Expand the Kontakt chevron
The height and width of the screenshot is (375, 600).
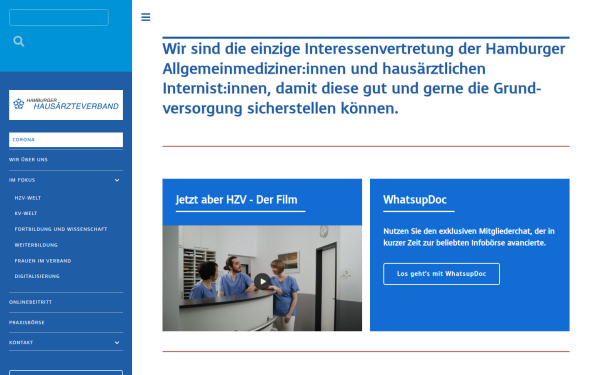(117, 342)
